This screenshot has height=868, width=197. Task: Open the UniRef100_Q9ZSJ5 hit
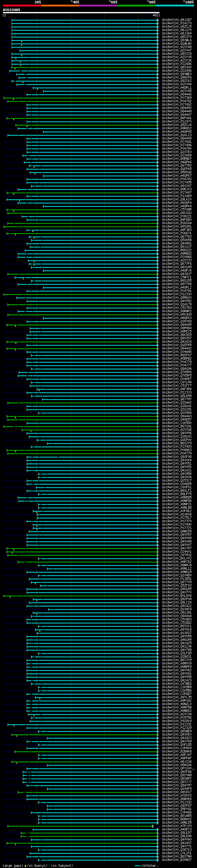point(176,26)
